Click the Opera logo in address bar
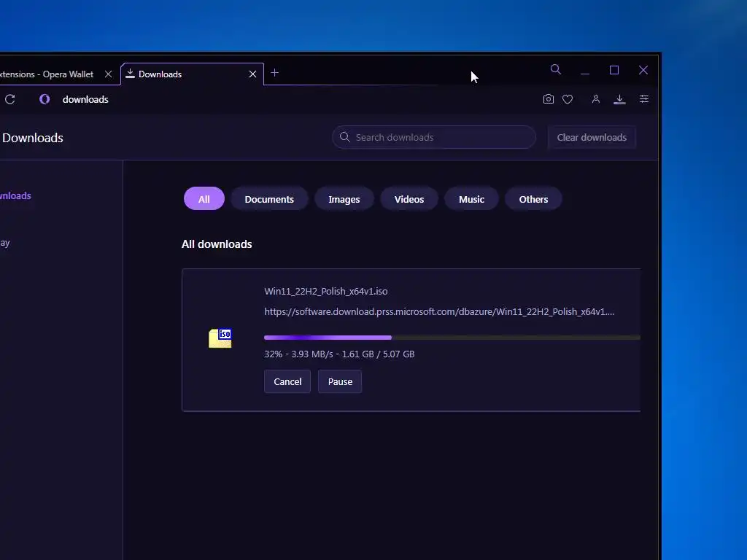This screenshot has height=560, width=747. (44, 99)
